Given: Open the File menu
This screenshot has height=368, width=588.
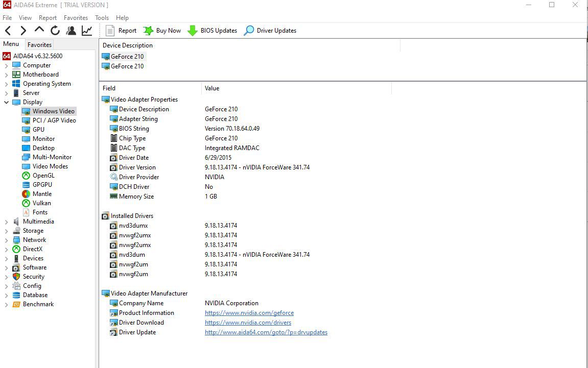Looking at the screenshot, I should (7, 18).
